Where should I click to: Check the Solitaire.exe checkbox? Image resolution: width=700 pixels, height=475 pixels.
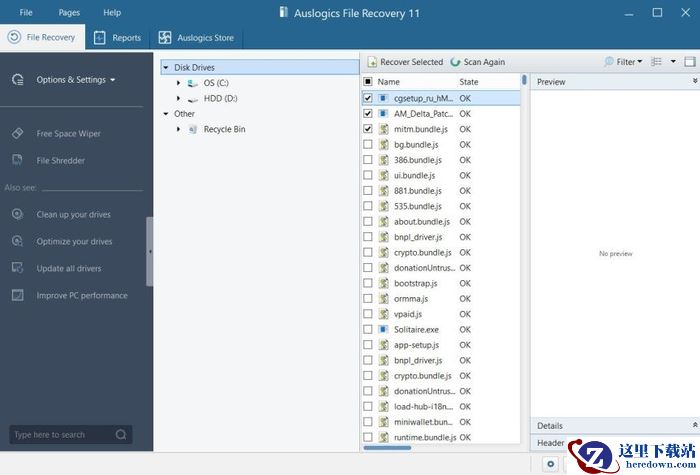pos(367,329)
